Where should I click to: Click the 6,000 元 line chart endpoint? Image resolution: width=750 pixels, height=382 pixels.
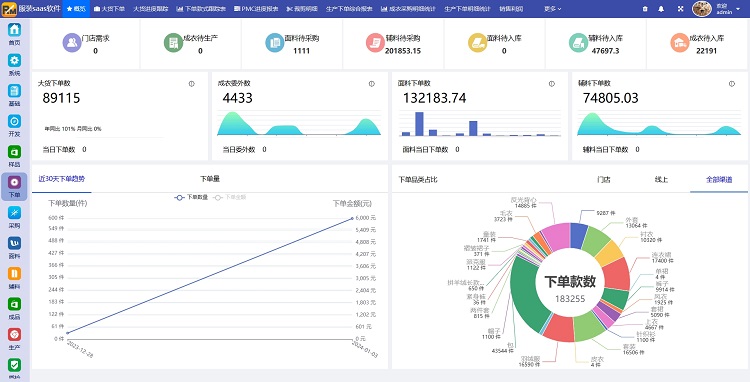pyautogui.click(x=353, y=218)
